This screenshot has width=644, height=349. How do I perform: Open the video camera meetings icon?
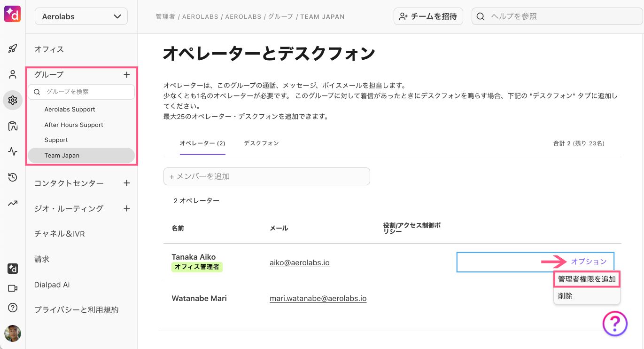pyautogui.click(x=13, y=288)
